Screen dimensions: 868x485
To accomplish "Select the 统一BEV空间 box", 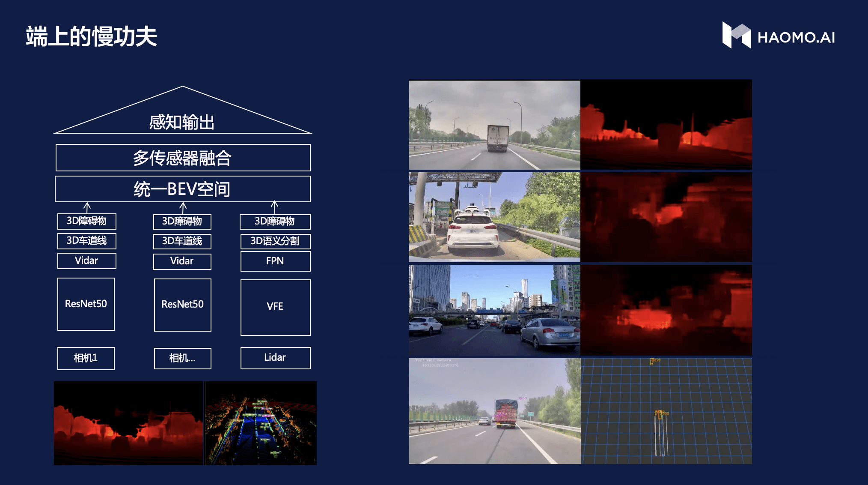I will (183, 189).
